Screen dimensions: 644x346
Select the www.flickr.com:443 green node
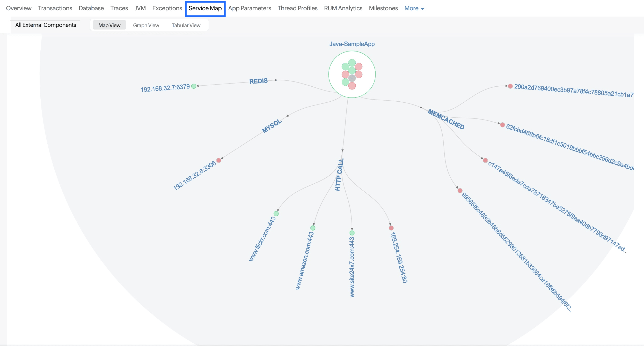[x=276, y=214]
